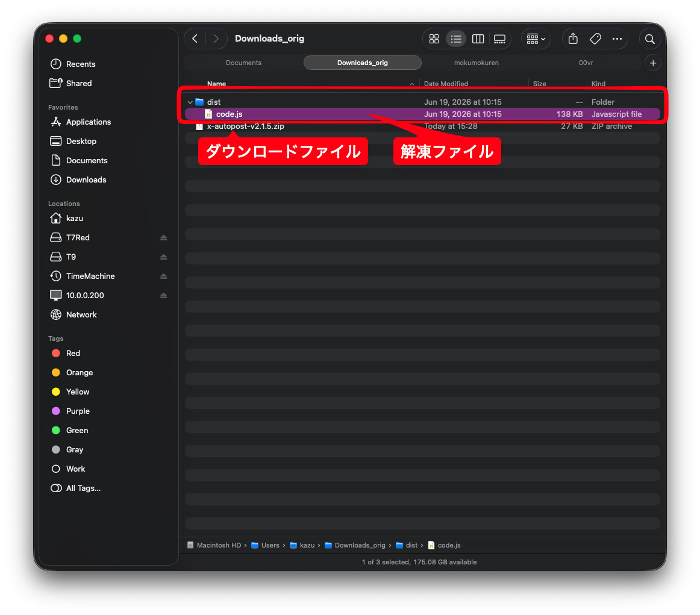Screen dimensions: 700x615
Task: Click the Favorites section header
Action: coord(63,107)
